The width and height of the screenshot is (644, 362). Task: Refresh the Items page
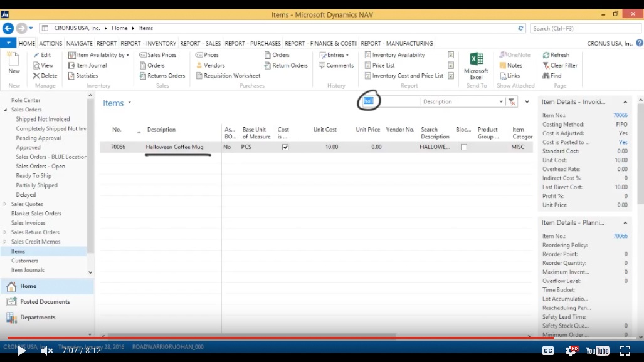point(556,55)
